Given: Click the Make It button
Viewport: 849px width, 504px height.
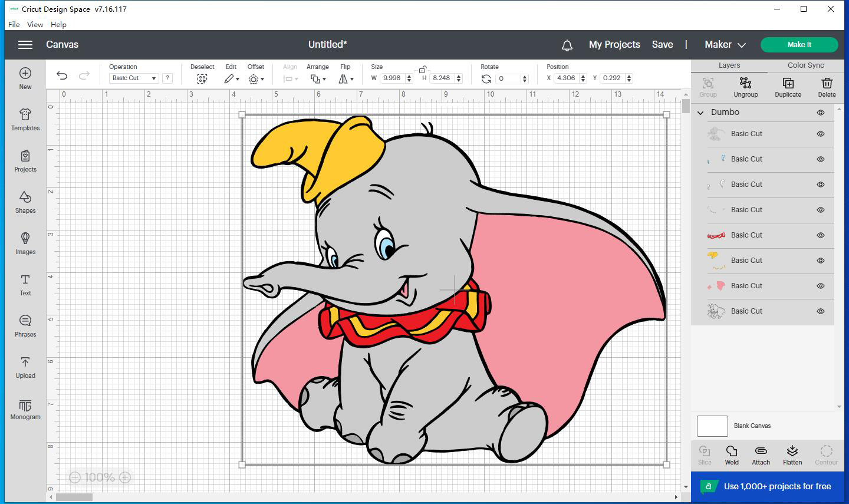Looking at the screenshot, I should [x=799, y=45].
